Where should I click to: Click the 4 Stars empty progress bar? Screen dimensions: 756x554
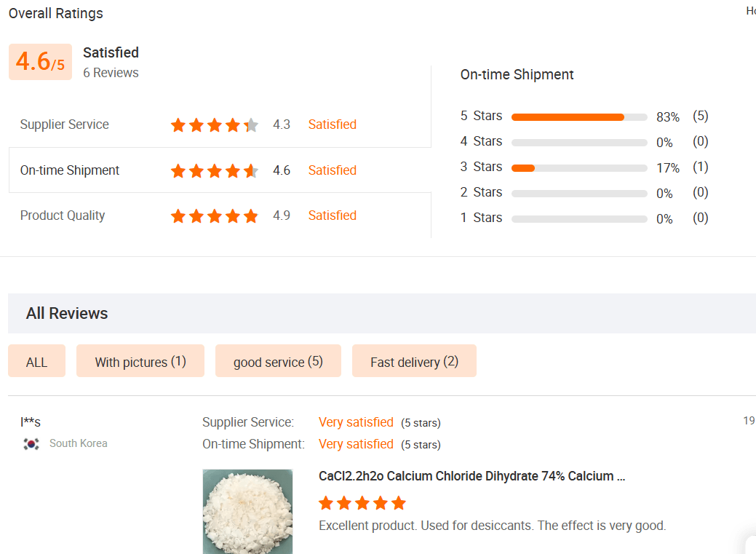(x=579, y=142)
